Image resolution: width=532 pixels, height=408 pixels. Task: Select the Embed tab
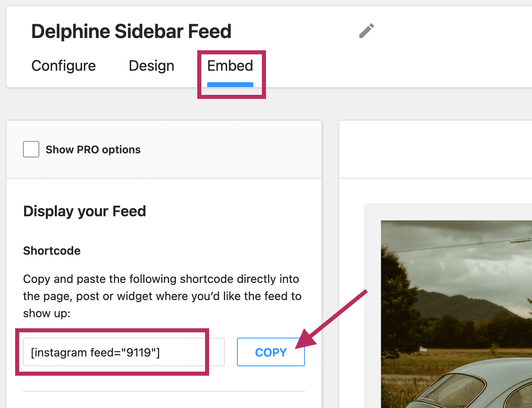[230, 66]
